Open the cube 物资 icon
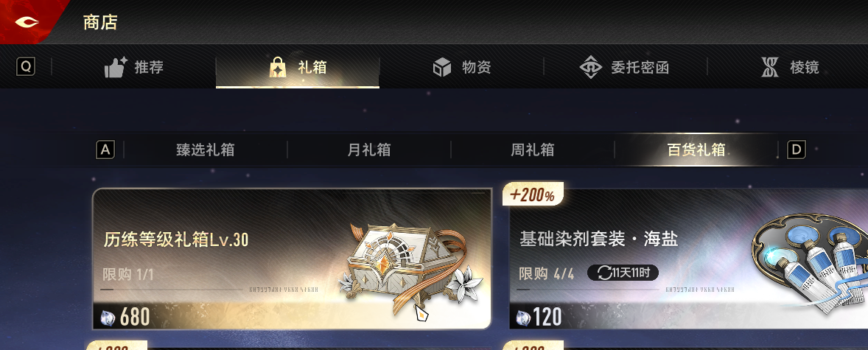 pos(442,68)
